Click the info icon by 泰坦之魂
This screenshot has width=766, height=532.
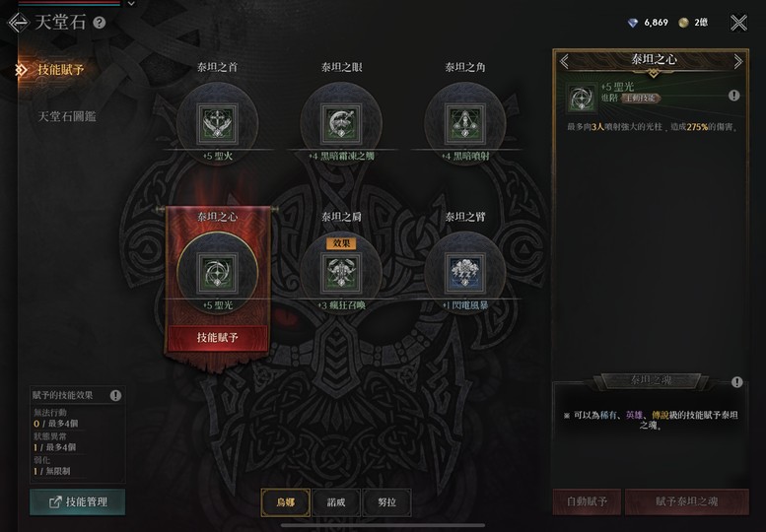(x=736, y=382)
